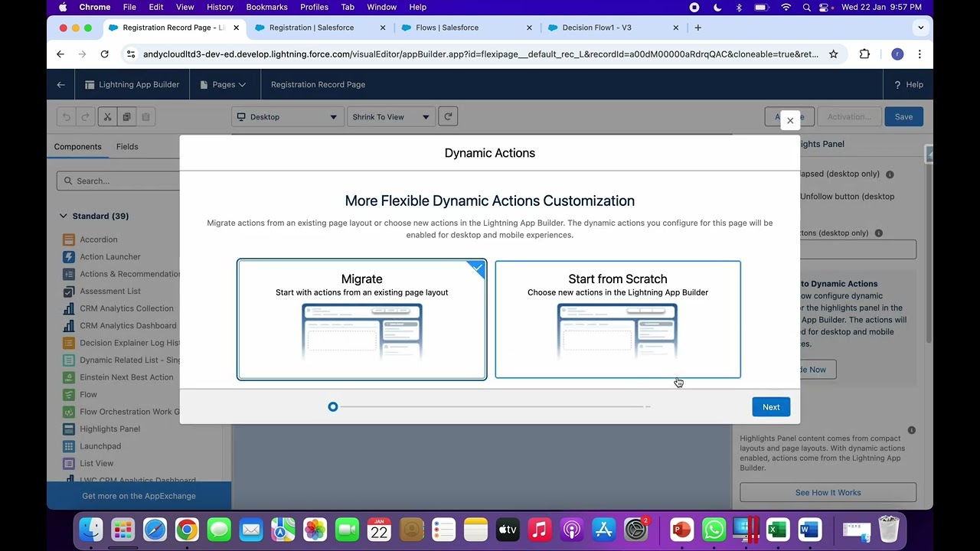The height and width of the screenshot is (551, 980).
Task: Reload the browser page
Action: (x=104, y=54)
